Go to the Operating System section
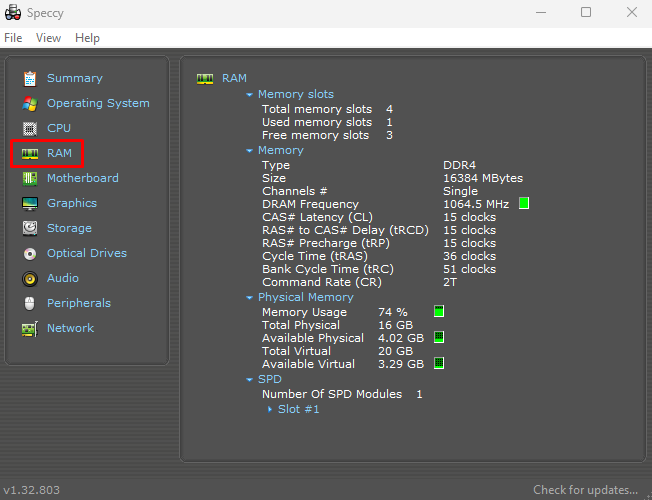 point(98,103)
